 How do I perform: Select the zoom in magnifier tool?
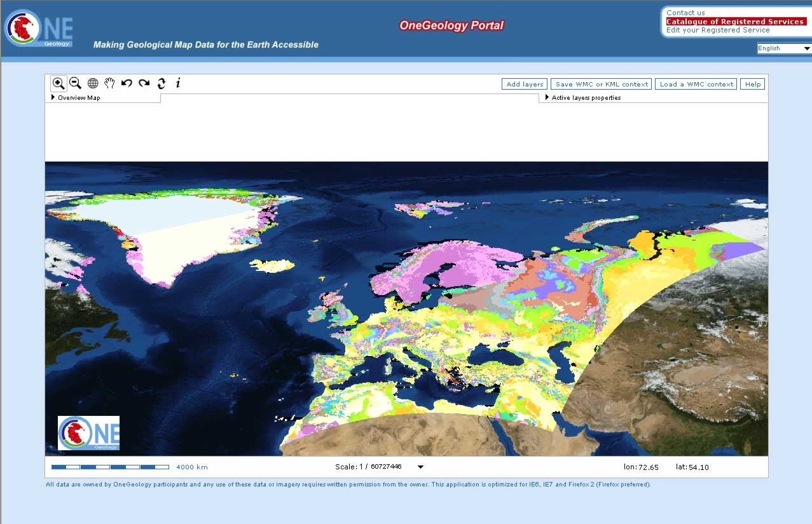tap(58, 83)
